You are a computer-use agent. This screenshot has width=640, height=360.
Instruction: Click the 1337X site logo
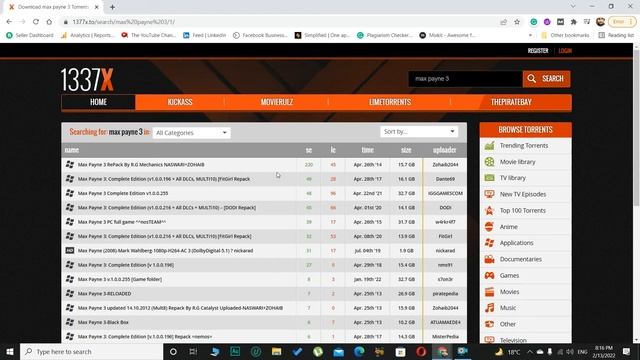(x=87, y=80)
